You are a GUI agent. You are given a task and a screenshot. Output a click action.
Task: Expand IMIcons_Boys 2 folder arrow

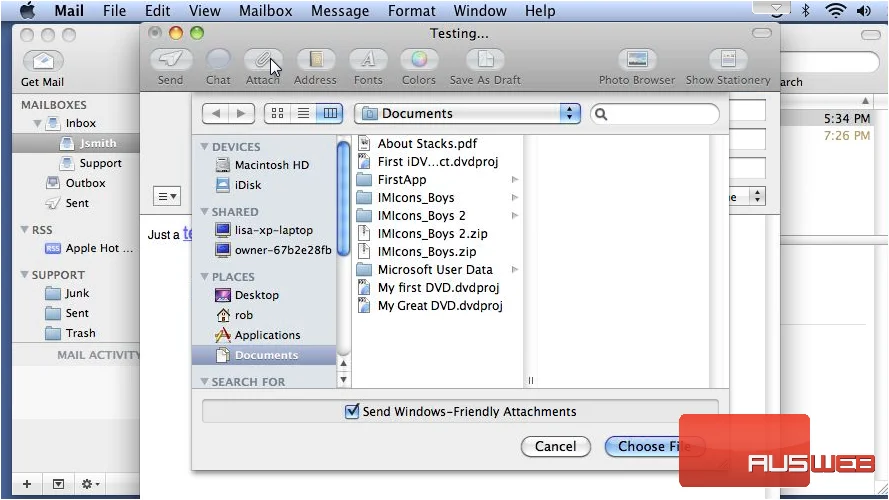tap(515, 215)
